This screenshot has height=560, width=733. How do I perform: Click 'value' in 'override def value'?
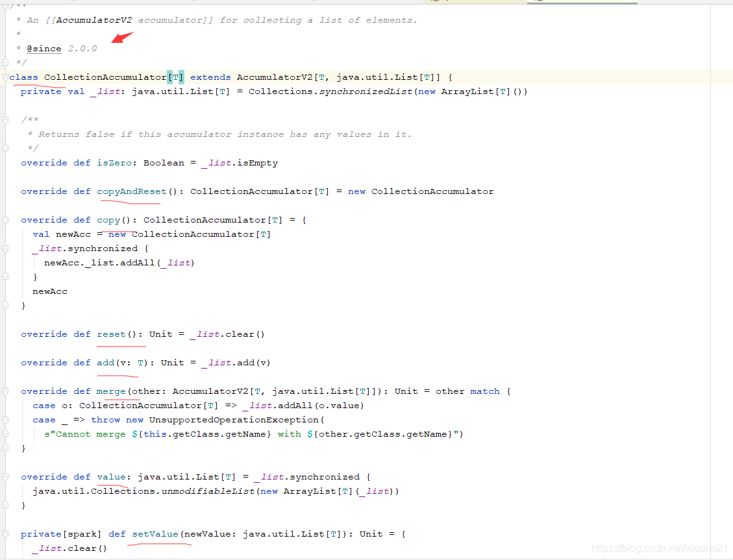(111, 477)
